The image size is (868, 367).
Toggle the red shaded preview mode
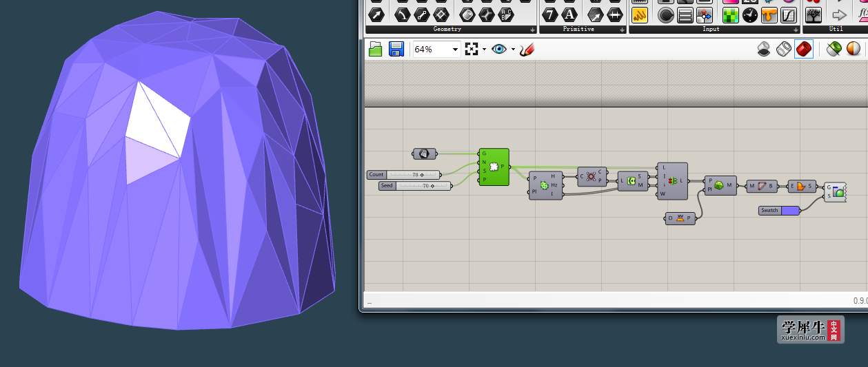(x=803, y=49)
